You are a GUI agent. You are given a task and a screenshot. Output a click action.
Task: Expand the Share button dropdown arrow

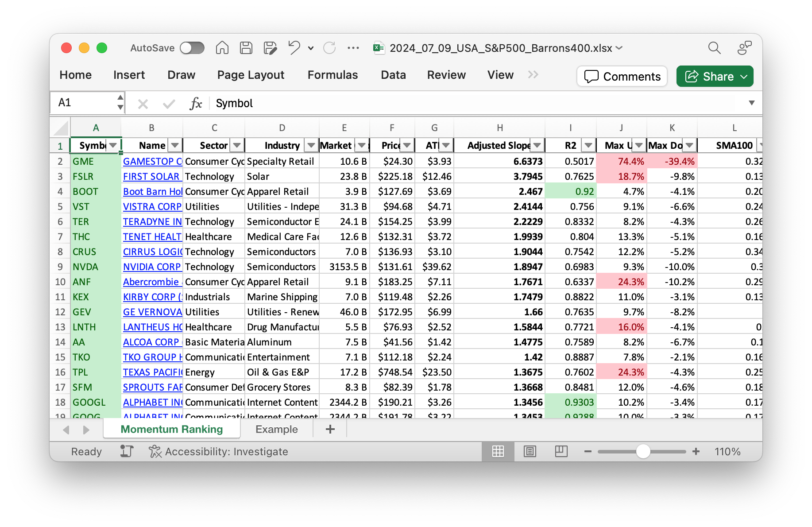[x=744, y=77]
